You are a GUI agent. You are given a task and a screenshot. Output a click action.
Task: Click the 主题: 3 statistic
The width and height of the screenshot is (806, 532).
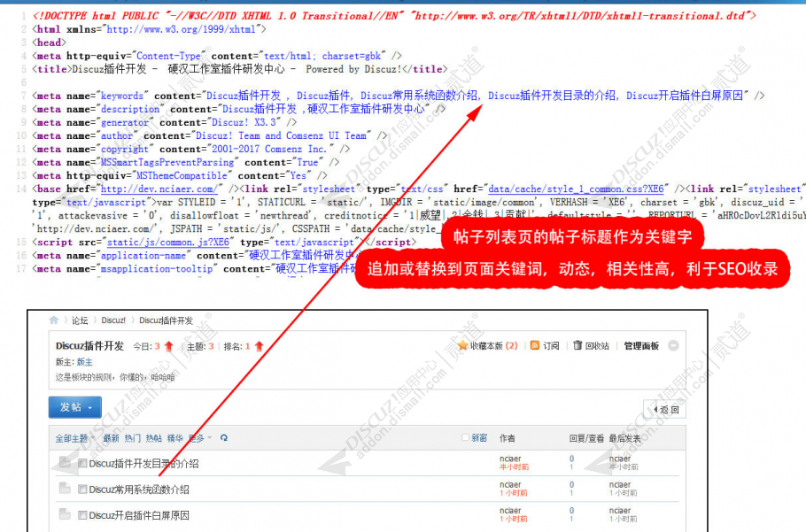pyautogui.click(x=200, y=346)
